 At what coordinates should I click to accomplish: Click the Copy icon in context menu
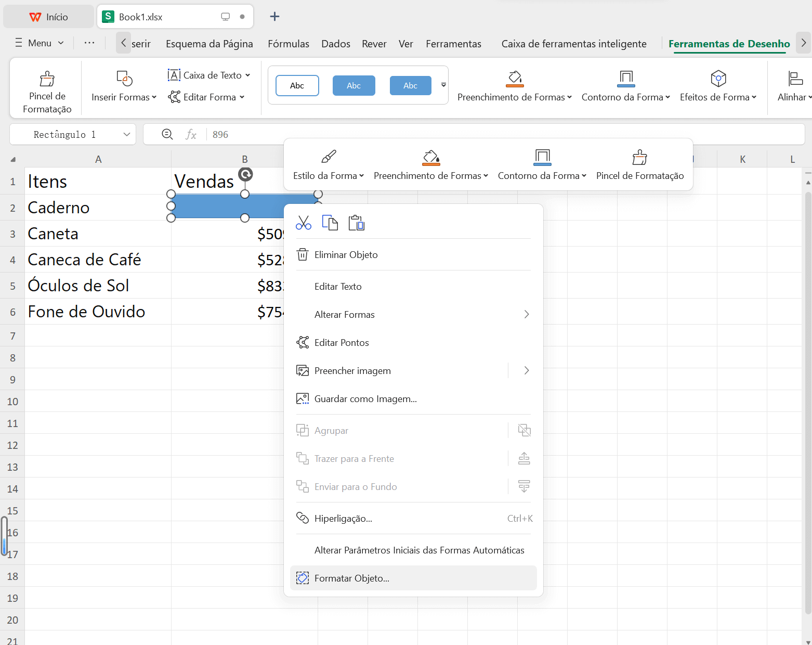330,223
